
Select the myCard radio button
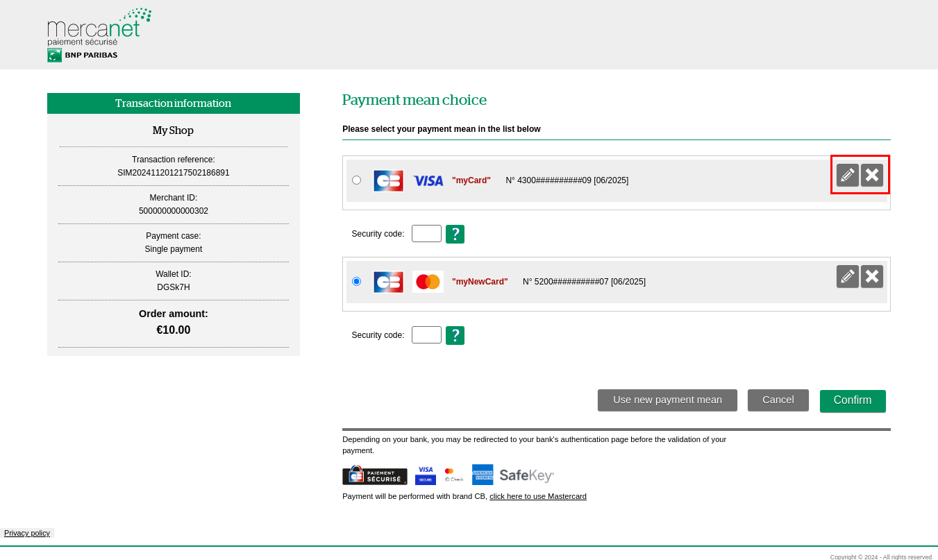coord(356,180)
